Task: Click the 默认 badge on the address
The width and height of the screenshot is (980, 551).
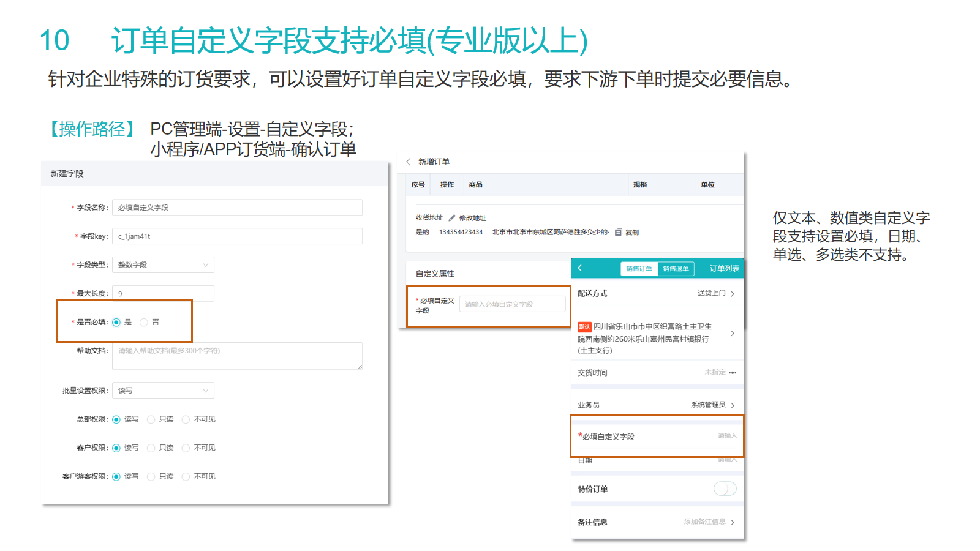Action: coord(584,327)
